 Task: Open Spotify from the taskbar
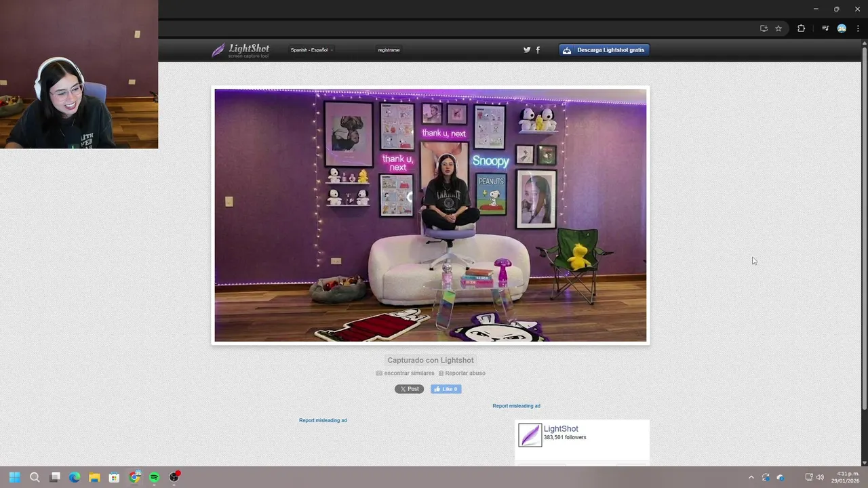point(154,477)
